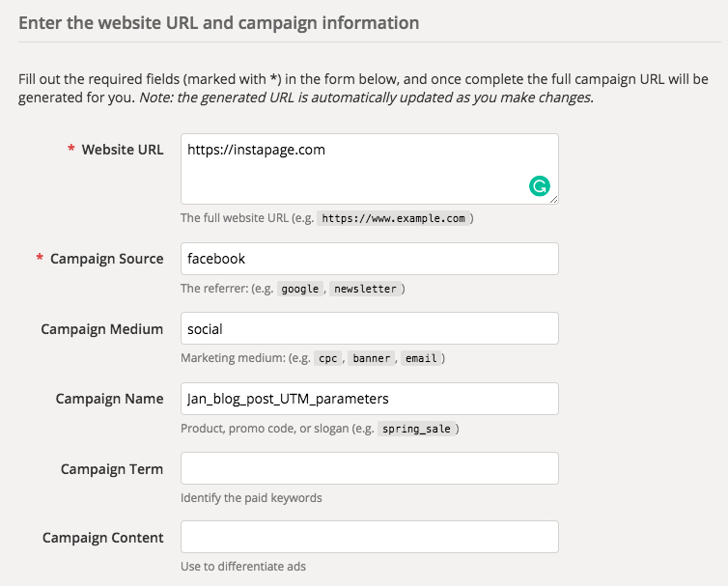Click the Campaign Source label
This screenshot has height=586, width=728.
coord(106,259)
